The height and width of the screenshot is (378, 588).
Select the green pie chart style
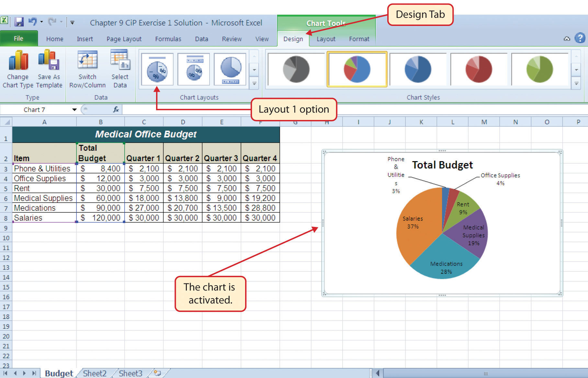(x=540, y=69)
